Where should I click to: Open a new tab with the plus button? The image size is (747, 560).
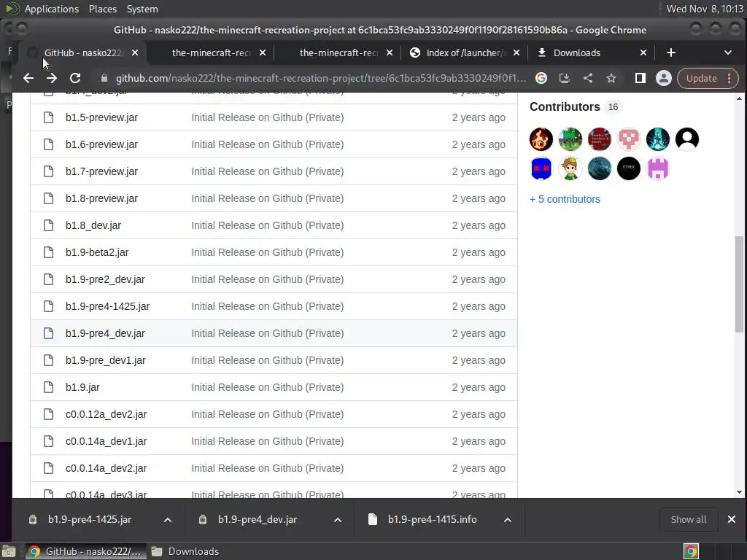pyautogui.click(x=671, y=52)
